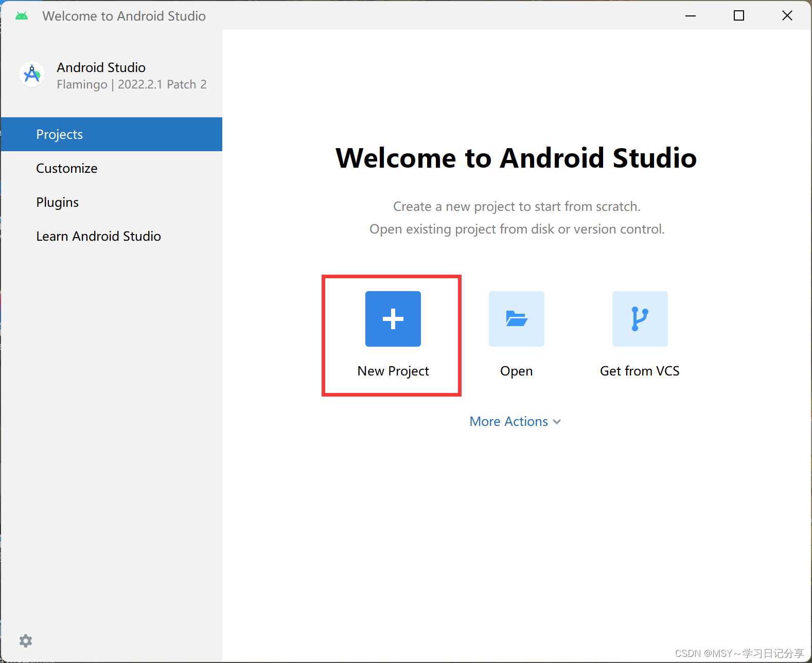This screenshot has width=812, height=663.
Task: Click the Android Studio name in sidebar
Action: pos(101,67)
